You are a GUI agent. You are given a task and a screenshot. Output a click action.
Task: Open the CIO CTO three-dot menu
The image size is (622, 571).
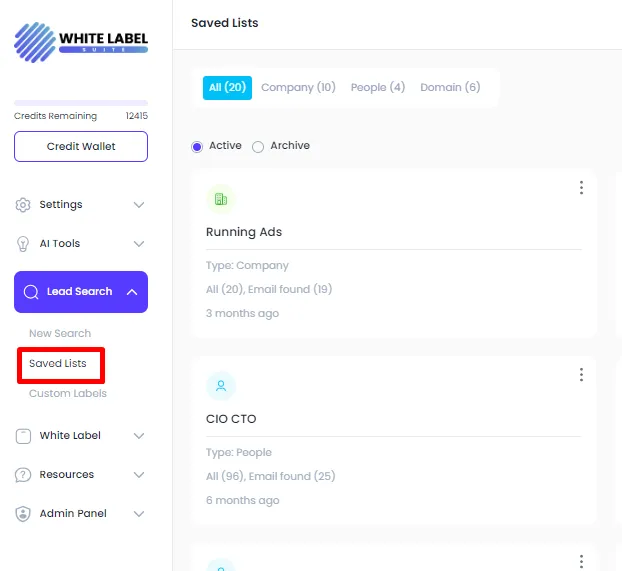tap(581, 375)
